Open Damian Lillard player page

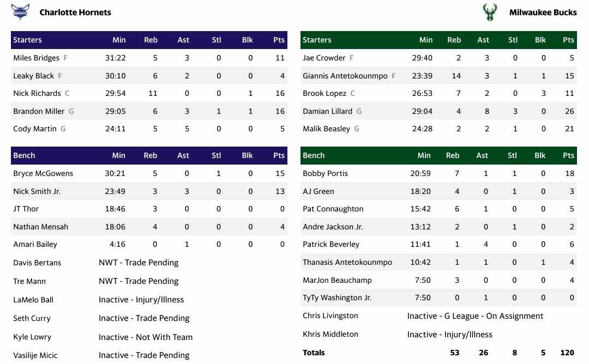[327, 111]
